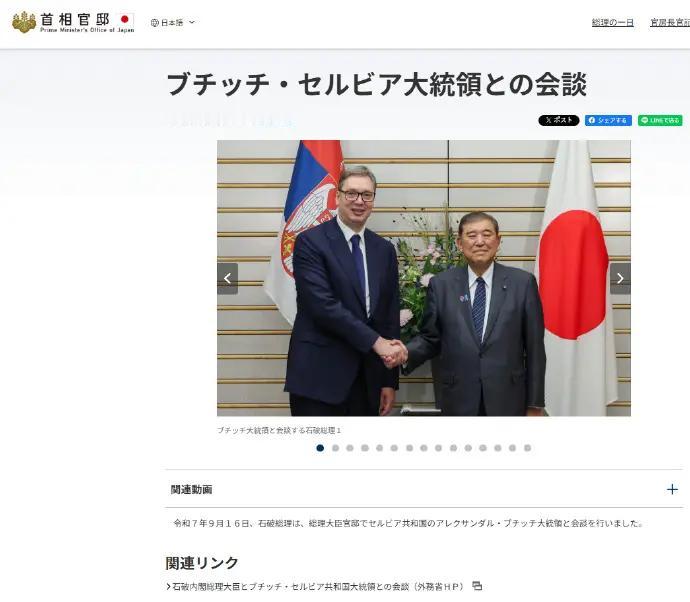690x602 pixels.
Task: Select the eighth carousel dot
Action: (x=424, y=448)
